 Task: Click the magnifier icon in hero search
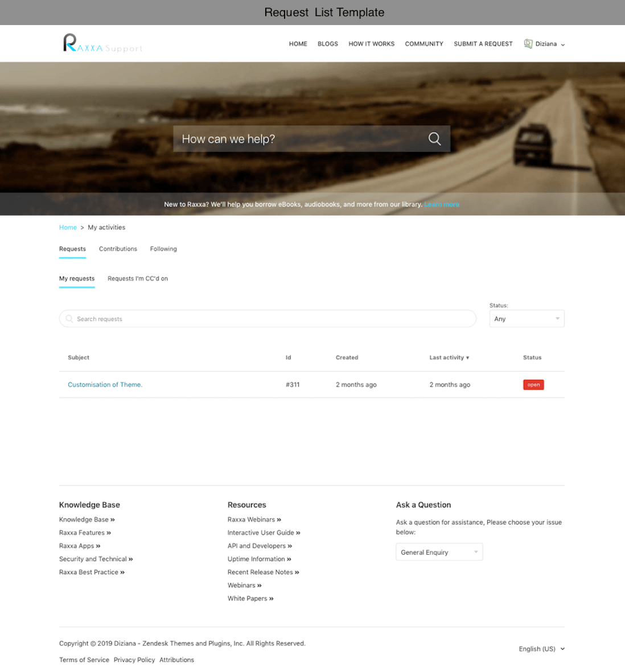(x=434, y=139)
